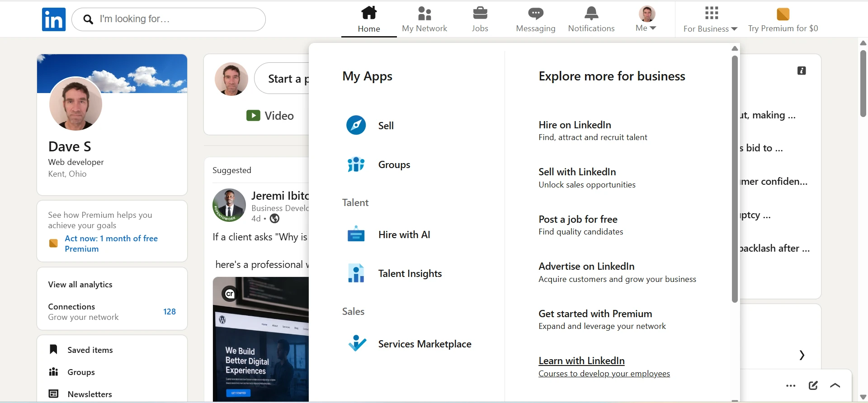Go to the Jobs tab
Viewport: 868px width, 403px height.
pos(480,19)
